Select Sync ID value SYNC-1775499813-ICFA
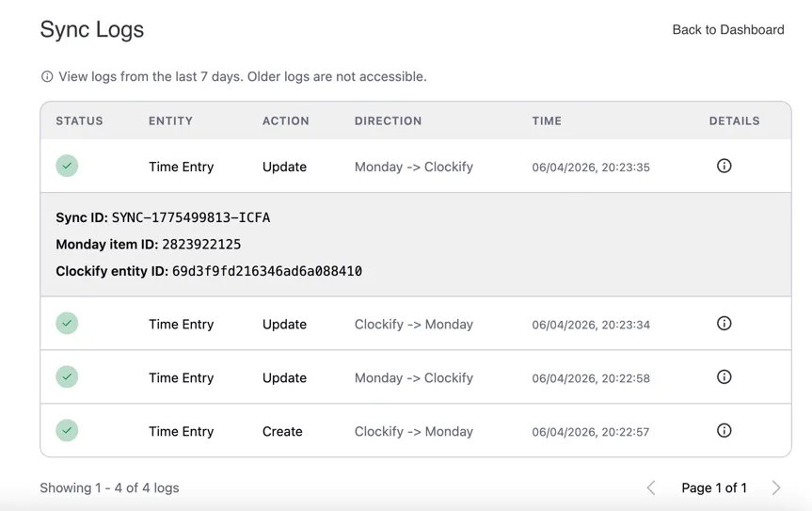 (190, 217)
